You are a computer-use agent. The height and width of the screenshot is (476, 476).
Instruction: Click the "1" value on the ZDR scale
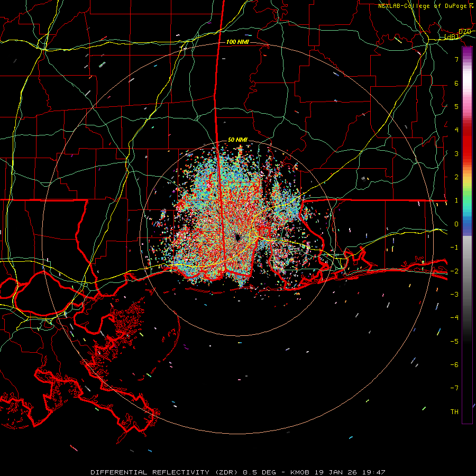(x=456, y=200)
